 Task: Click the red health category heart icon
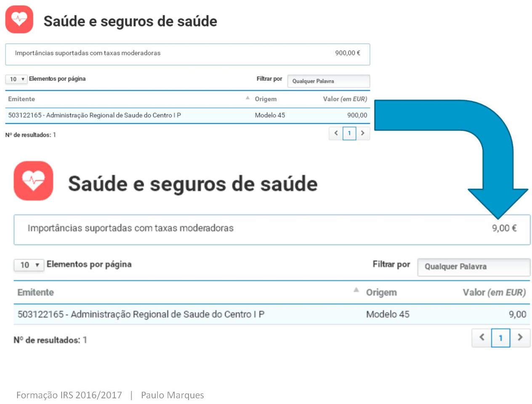[x=19, y=19]
